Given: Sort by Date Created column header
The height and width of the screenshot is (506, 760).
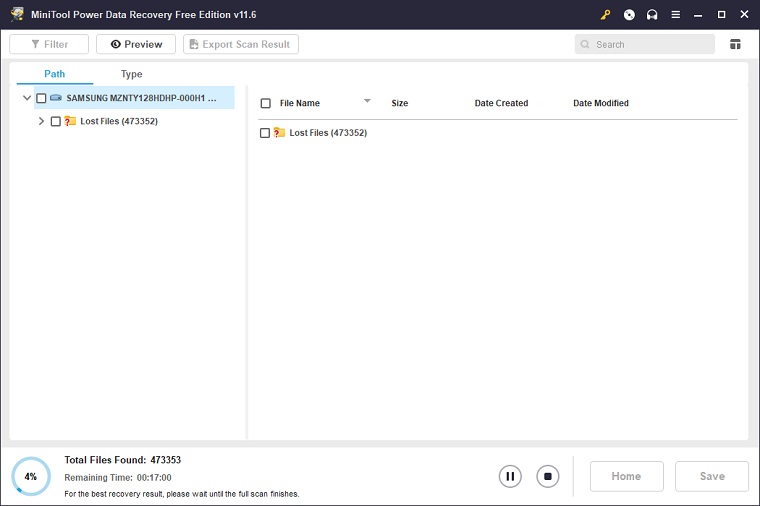Looking at the screenshot, I should pos(501,103).
